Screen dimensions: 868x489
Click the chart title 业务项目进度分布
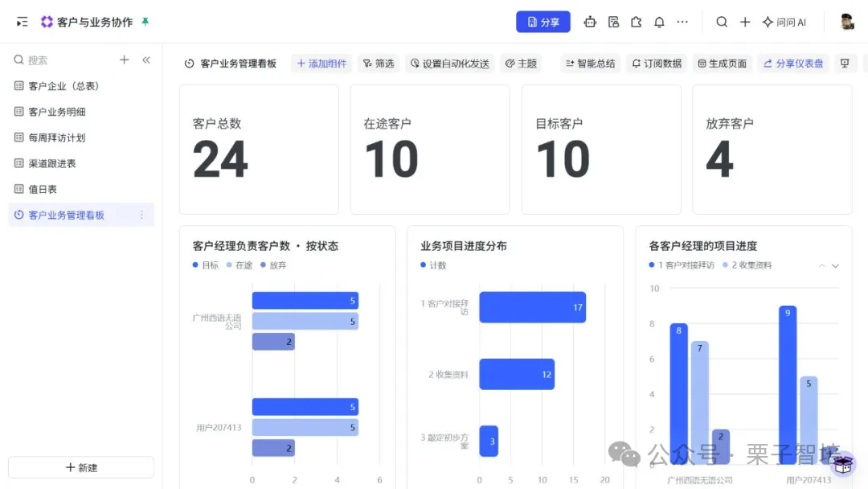[x=464, y=246]
